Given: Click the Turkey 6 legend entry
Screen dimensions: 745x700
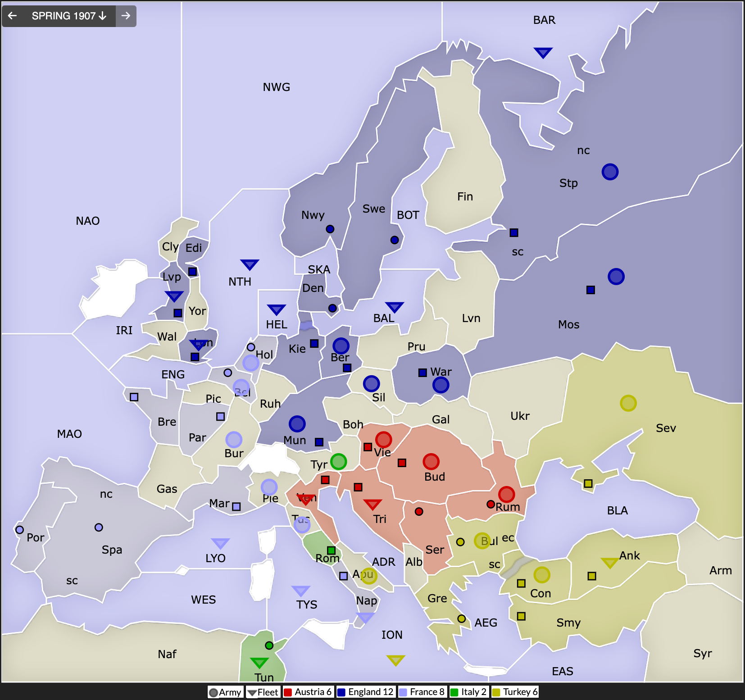Looking at the screenshot, I should click(515, 692).
